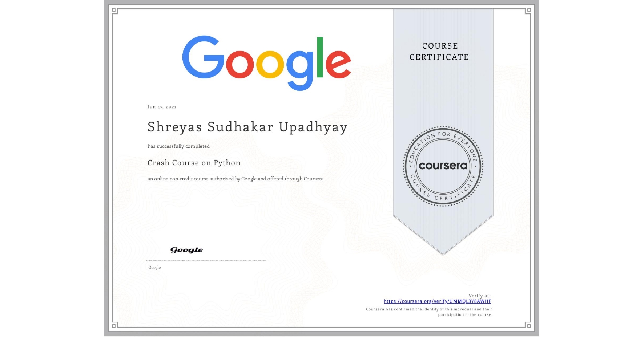
Task: Select the course title 'Crash Course on Python'
Action: point(194,163)
